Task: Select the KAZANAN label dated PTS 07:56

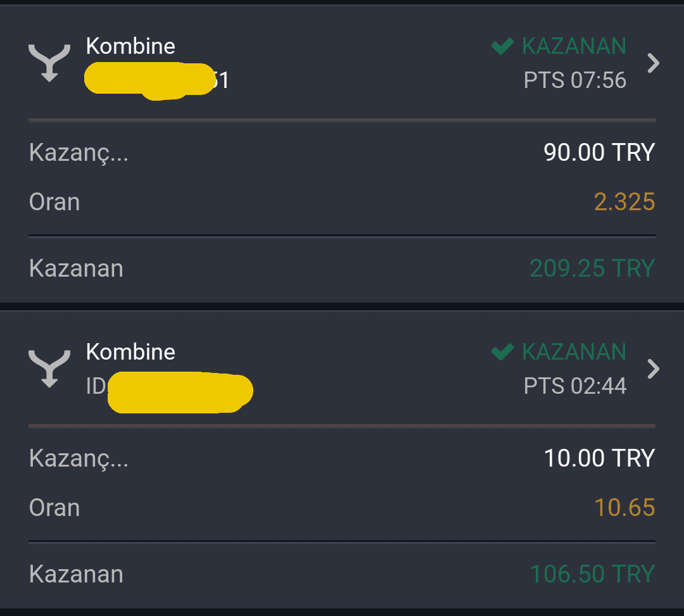Action: tap(574, 46)
